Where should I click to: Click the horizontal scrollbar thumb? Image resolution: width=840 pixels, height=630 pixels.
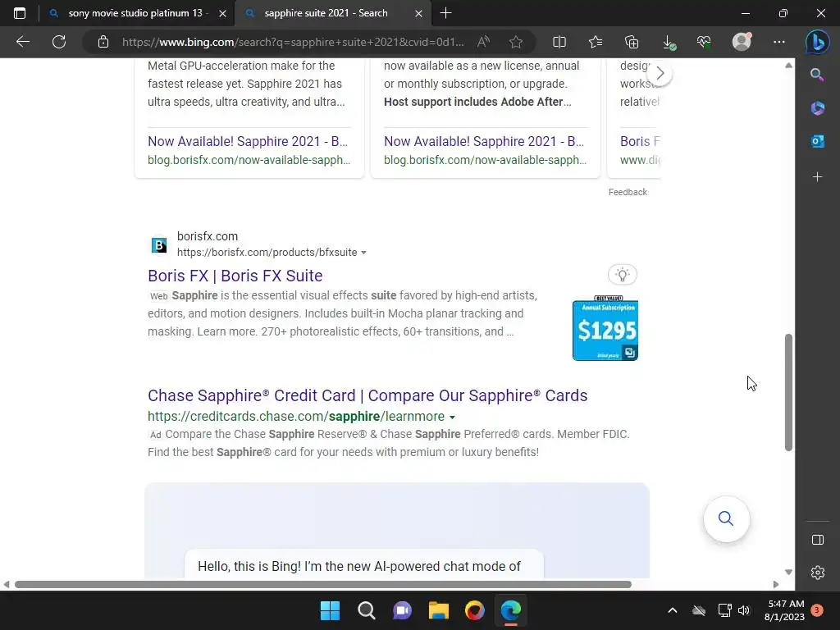point(323,584)
